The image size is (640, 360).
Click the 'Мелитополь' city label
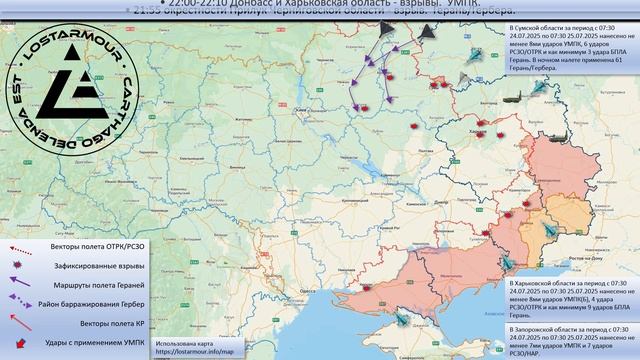coord(451,276)
